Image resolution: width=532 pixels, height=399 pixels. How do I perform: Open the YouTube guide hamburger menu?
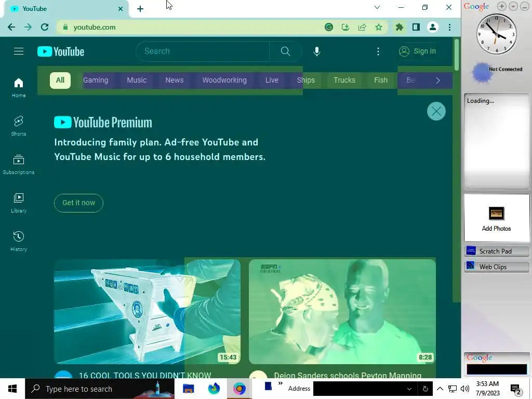(19, 51)
